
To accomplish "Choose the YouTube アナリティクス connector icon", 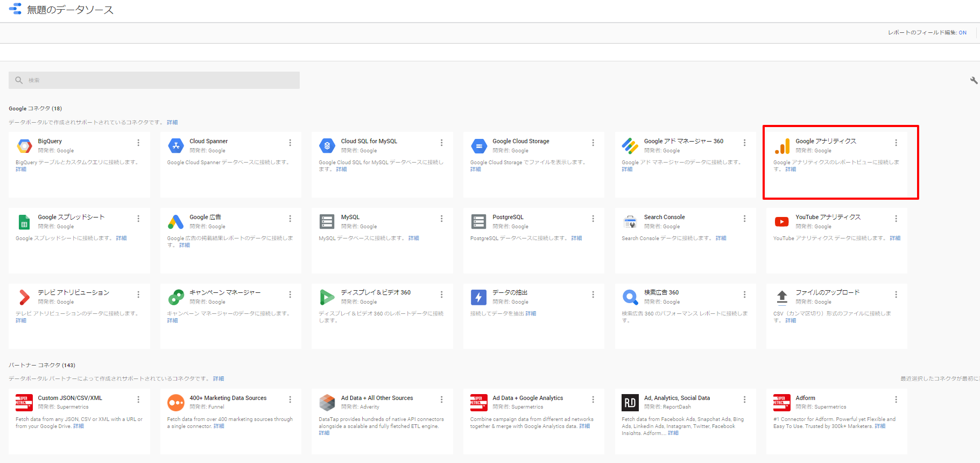I will [x=782, y=222].
